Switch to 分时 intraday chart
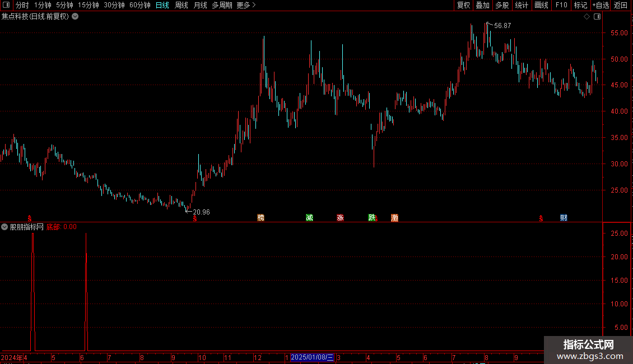This screenshot has height=364, width=633. click(x=22, y=5)
